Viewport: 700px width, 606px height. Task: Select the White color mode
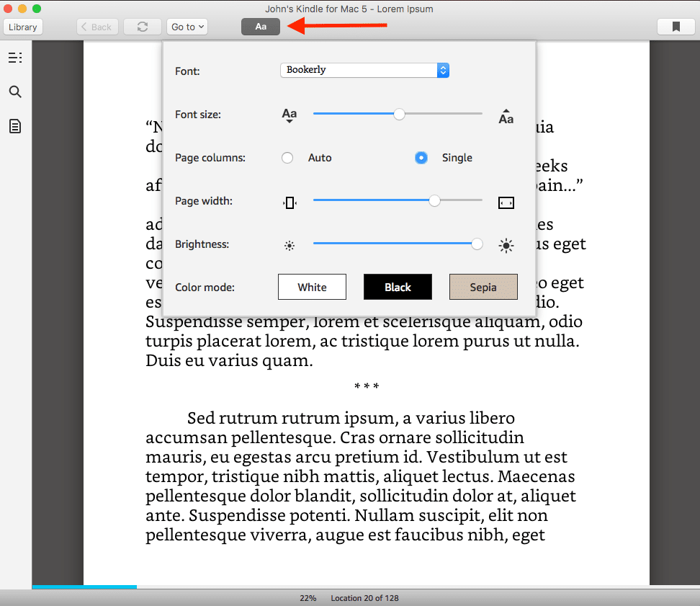[312, 286]
